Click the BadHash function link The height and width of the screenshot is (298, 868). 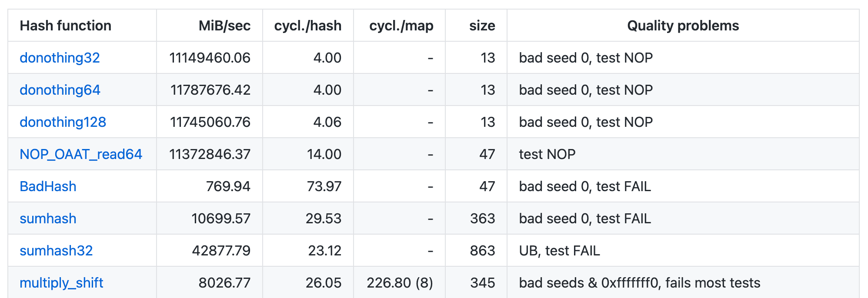coord(48,186)
